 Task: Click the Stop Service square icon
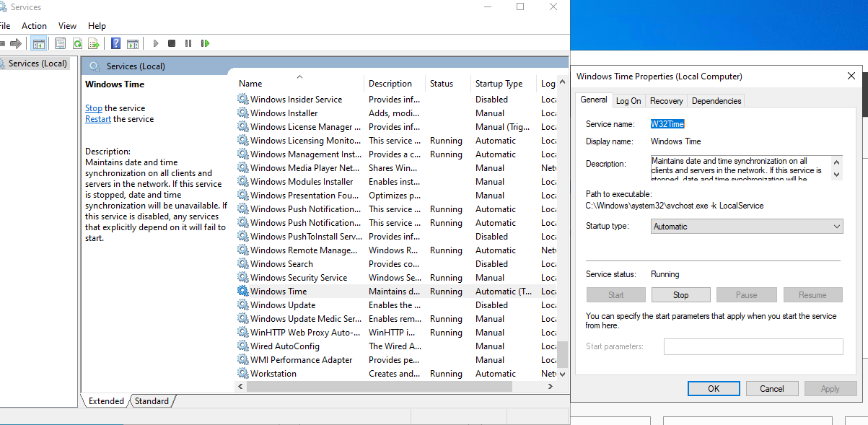click(x=172, y=43)
